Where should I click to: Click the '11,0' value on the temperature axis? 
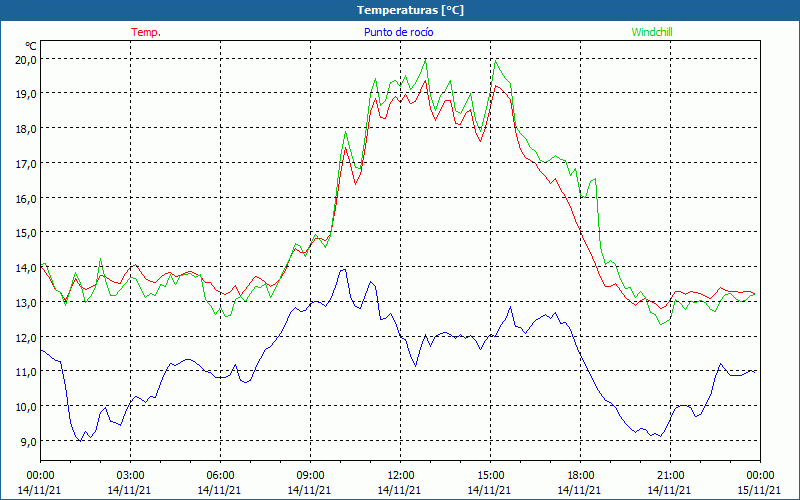tap(27, 372)
